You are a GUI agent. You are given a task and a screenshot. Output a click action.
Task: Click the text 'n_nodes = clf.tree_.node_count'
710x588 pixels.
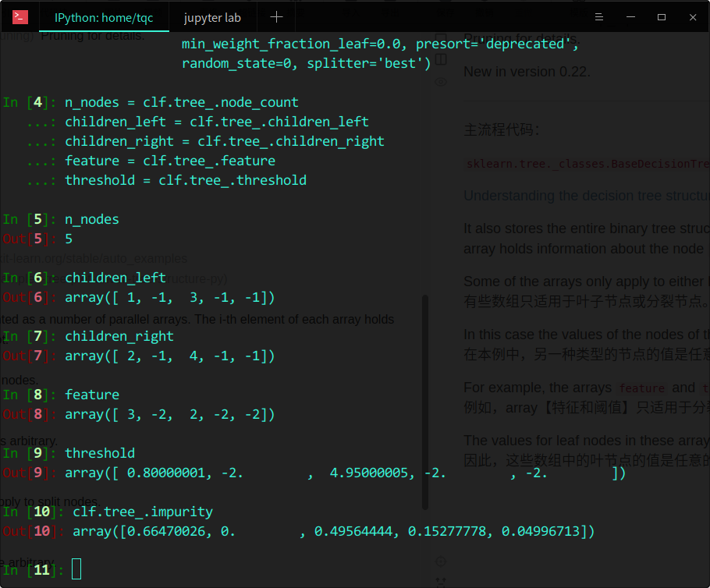(182, 102)
